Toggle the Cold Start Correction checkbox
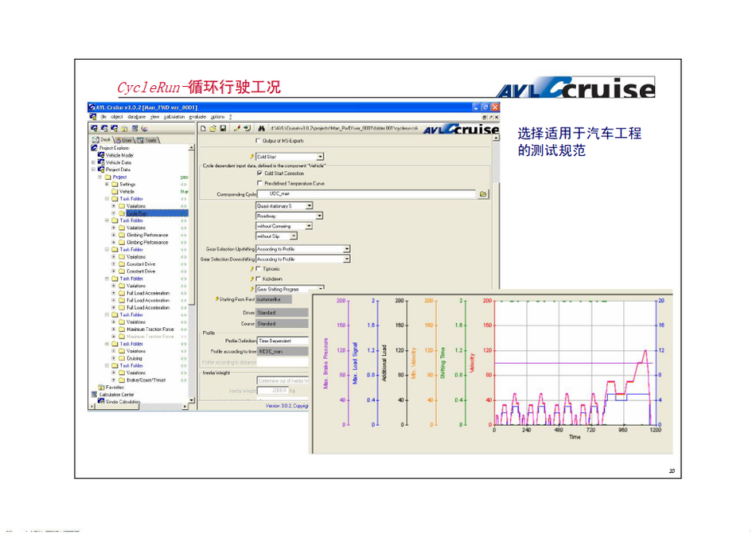 tap(259, 173)
